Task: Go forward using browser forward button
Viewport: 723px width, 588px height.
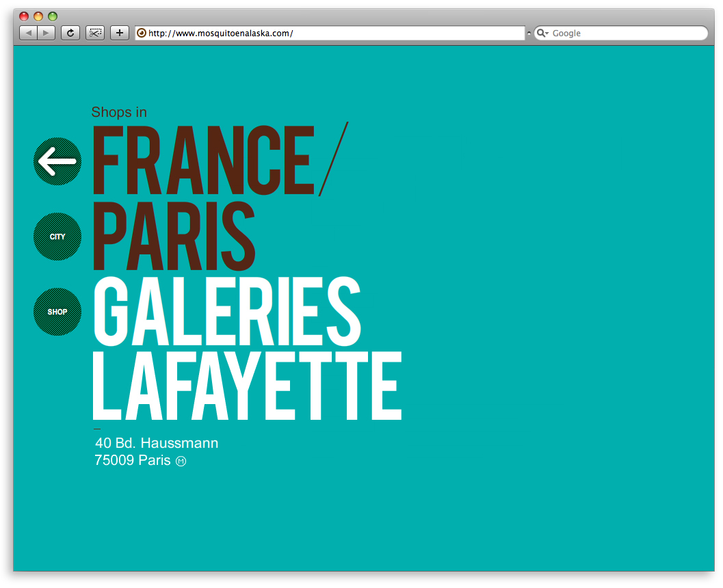Action: click(46, 33)
